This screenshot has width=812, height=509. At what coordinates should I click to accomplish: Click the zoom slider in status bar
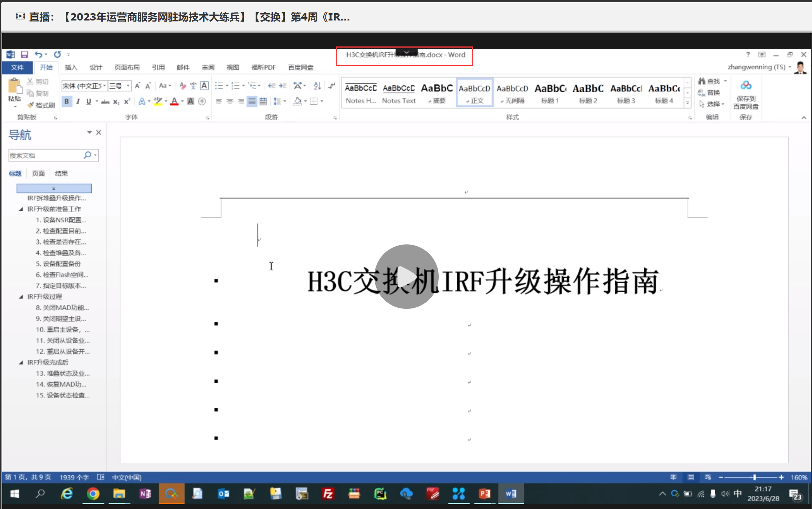point(754,477)
